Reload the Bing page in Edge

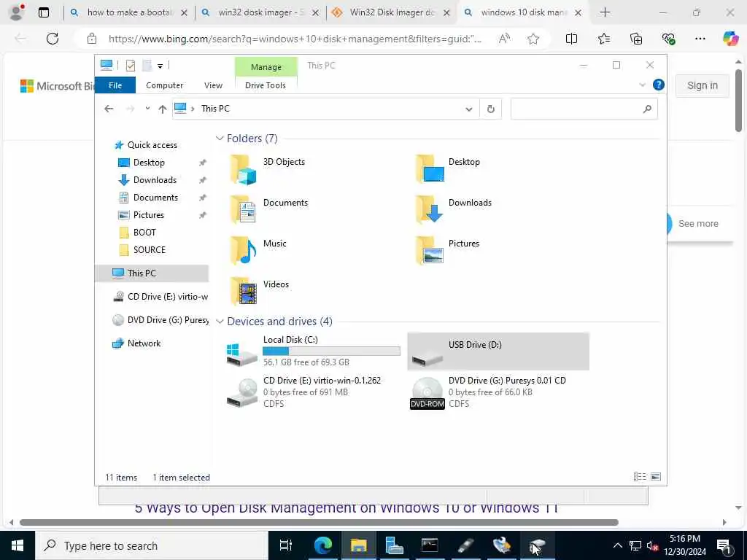click(53, 39)
